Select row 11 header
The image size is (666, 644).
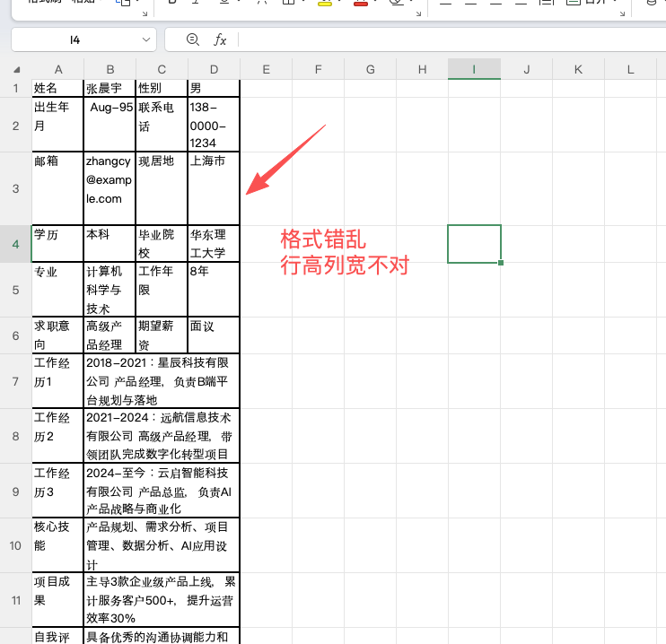[x=16, y=600]
